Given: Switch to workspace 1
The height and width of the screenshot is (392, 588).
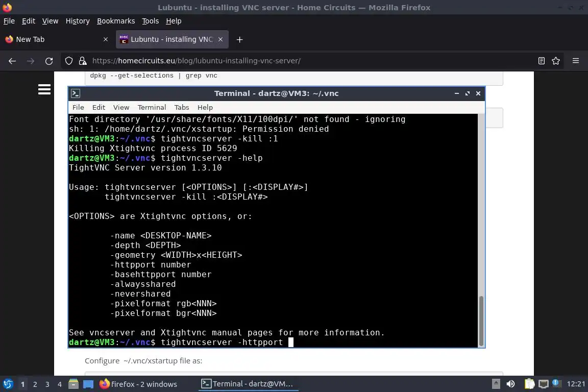Looking at the screenshot, I should click(x=22, y=384).
